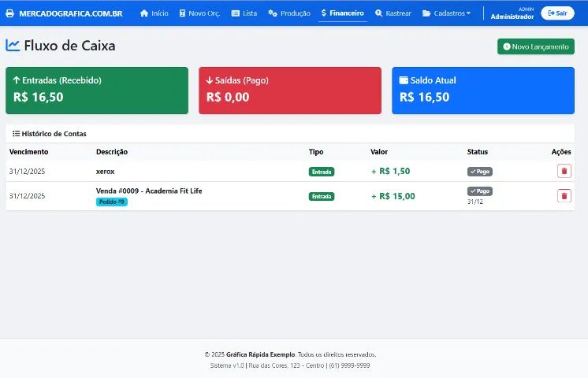The height and width of the screenshot is (378, 588).
Task: Navigate to Lista menu item
Action: (x=244, y=13)
